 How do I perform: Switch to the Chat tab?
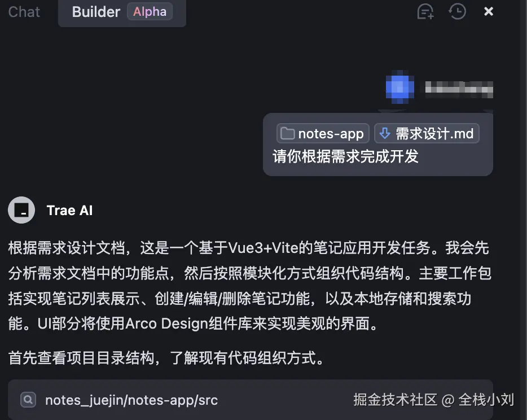(24, 12)
